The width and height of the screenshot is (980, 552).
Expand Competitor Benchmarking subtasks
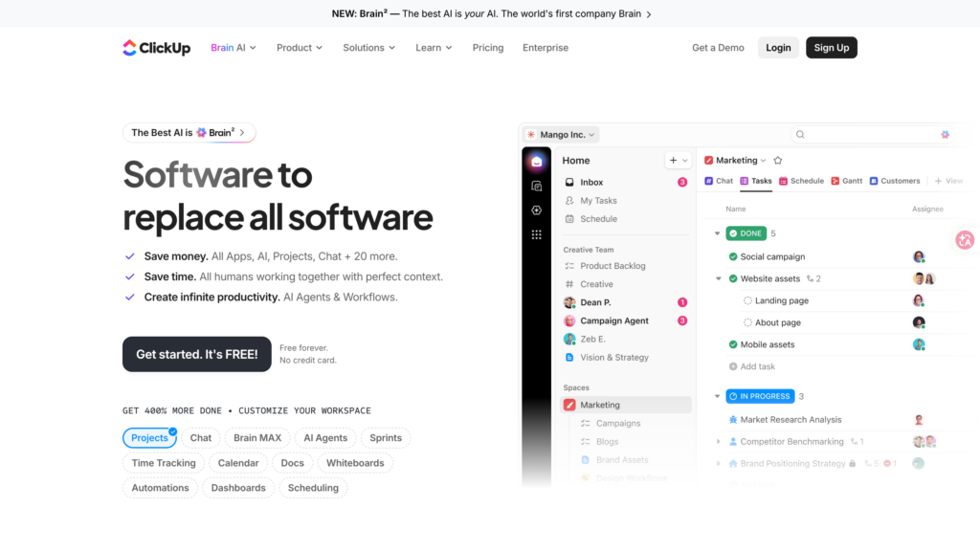[x=718, y=441]
